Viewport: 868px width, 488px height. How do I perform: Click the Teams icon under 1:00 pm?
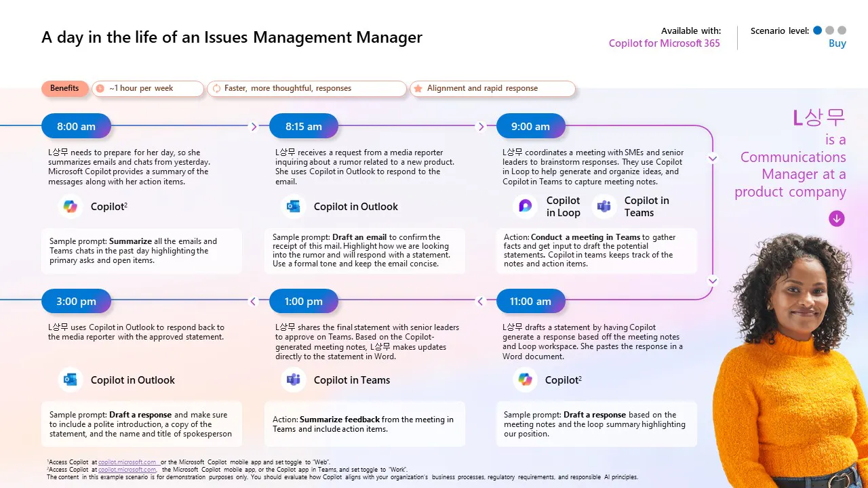tap(294, 380)
